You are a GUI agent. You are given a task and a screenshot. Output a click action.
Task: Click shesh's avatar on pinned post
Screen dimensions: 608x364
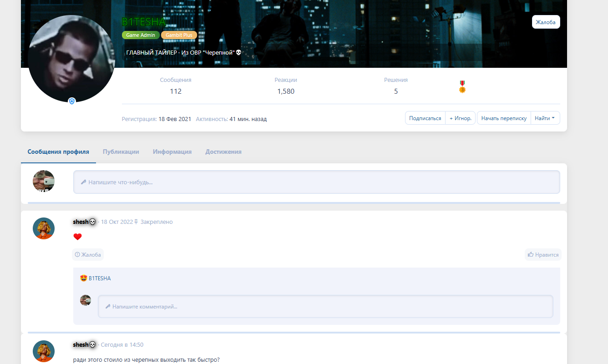click(44, 228)
